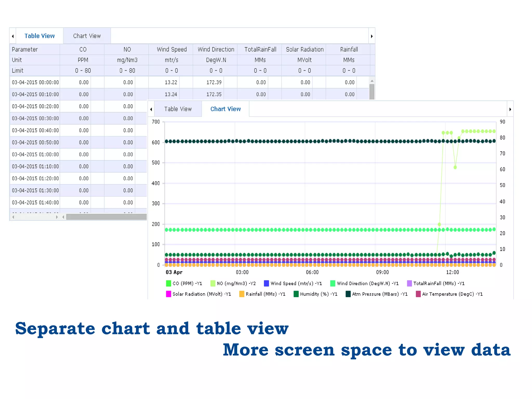532x399 pixels.
Task: Click the table's horizontal scrollbar thumb
Action: (x=107, y=217)
